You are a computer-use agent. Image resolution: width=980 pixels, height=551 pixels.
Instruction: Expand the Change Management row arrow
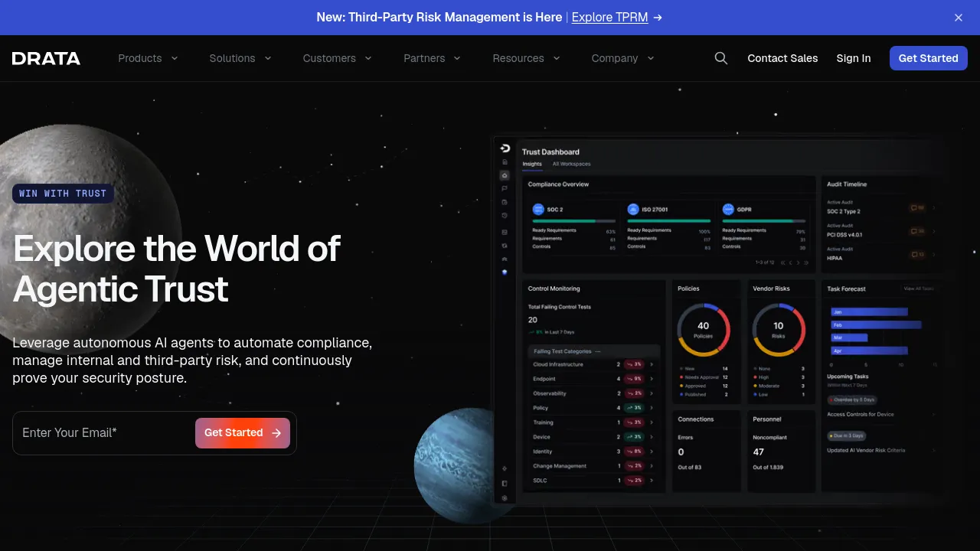652,466
